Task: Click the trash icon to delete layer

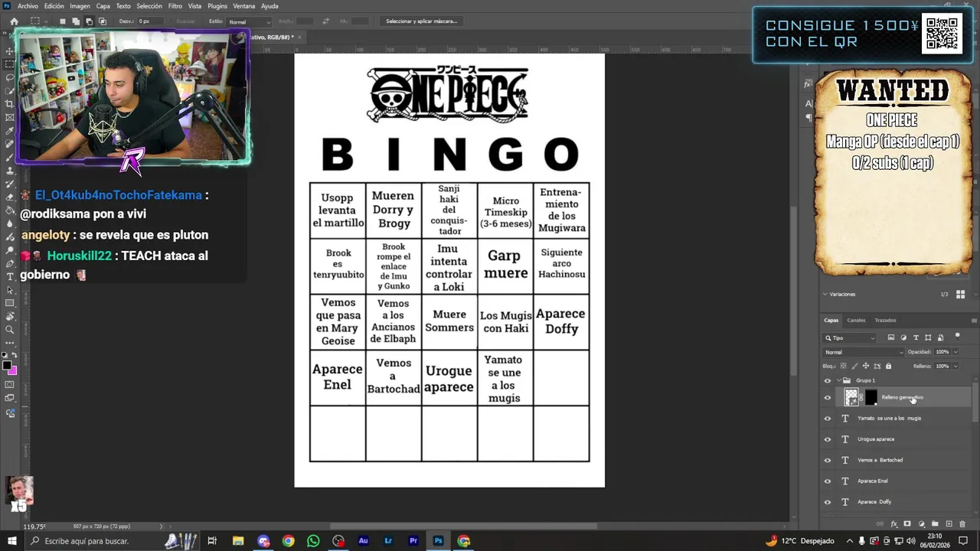Action: point(963,524)
